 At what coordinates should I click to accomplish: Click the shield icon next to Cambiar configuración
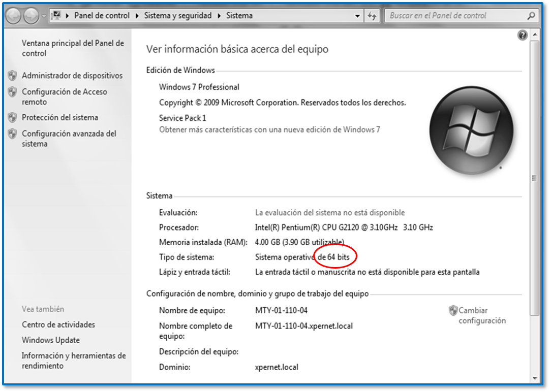point(453,310)
